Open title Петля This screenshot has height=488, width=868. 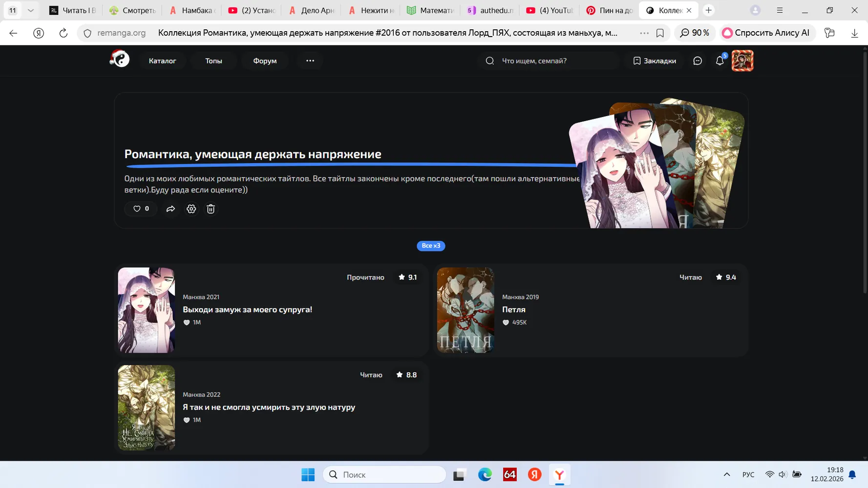(514, 309)
